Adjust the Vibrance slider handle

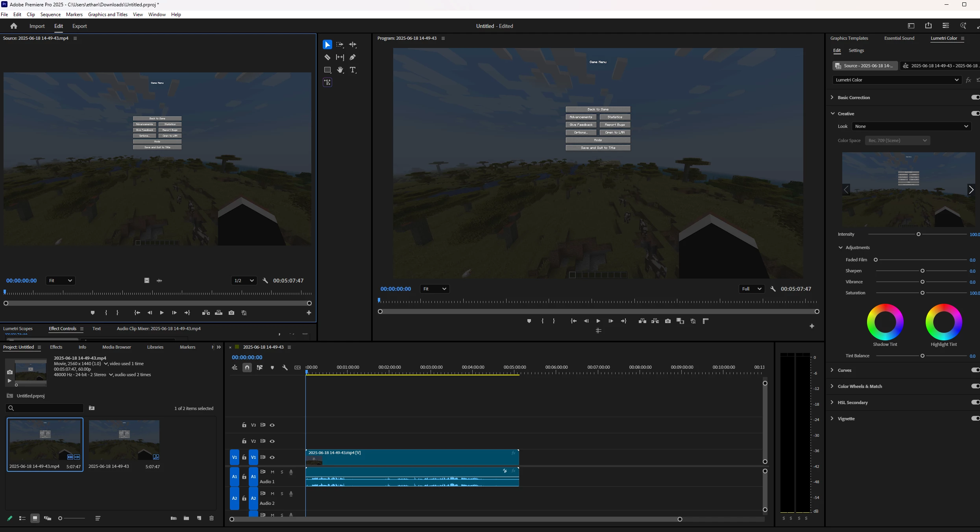tap(922, 282)
